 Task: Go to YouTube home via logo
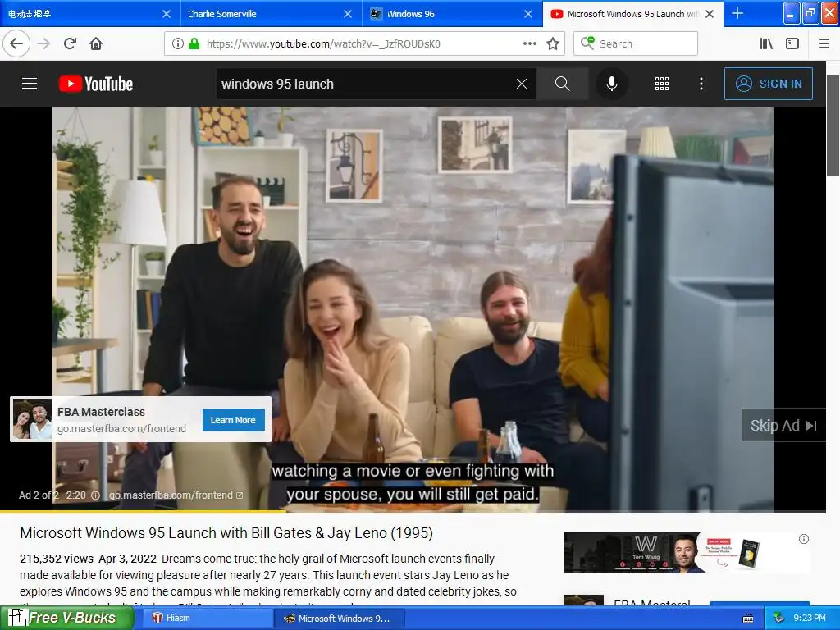pyautogui.click(x=96, y=84)
